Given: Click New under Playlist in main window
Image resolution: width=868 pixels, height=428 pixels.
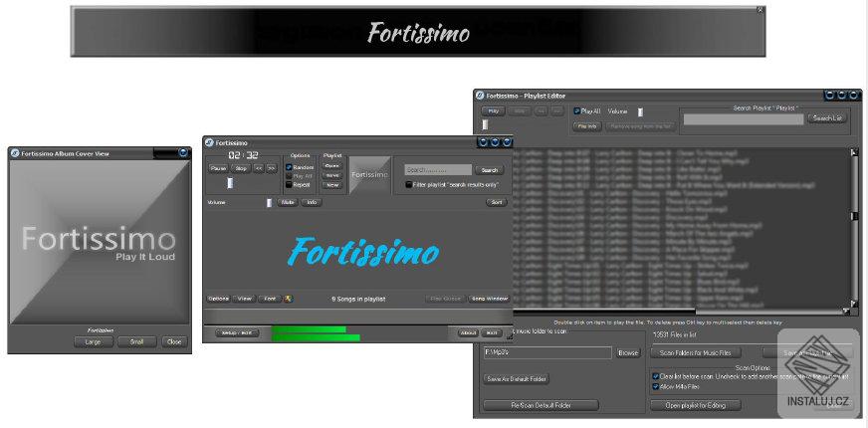Looking at the screenshot, I should click(332, 185).
